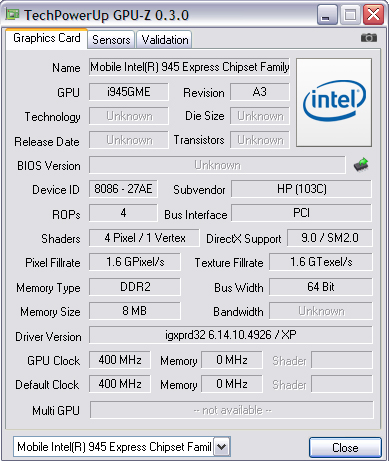Click the GPU-Z title bar app icon
Image resolution: width=389 pixels, height=461 pixels.
[13, 14]
